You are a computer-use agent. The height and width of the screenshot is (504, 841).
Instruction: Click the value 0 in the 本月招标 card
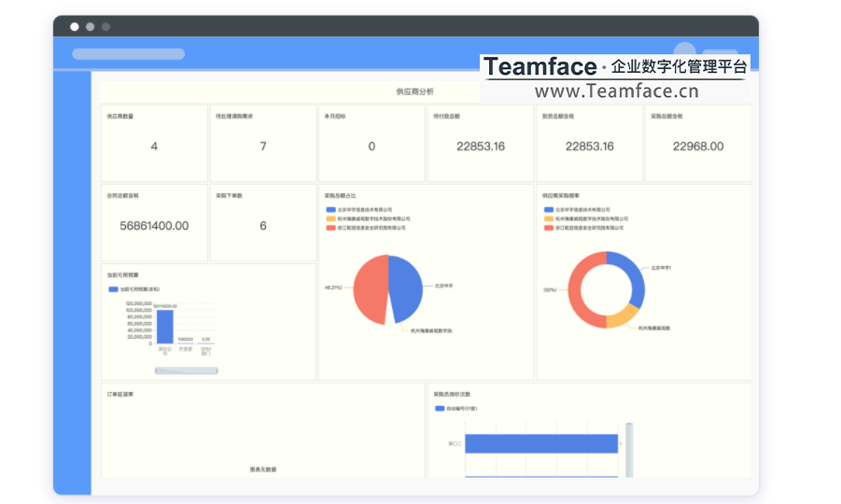click(x=371, y=147)
